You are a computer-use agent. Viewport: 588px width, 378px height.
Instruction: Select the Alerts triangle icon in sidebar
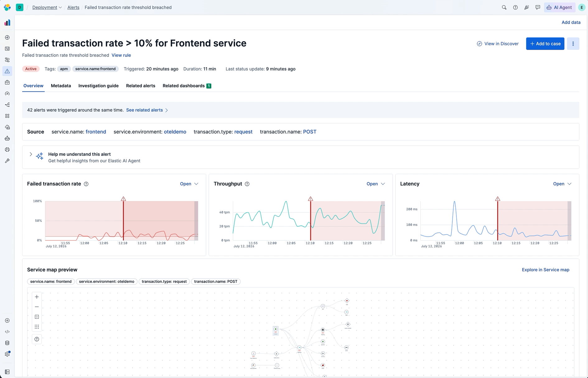coord(7,71)
